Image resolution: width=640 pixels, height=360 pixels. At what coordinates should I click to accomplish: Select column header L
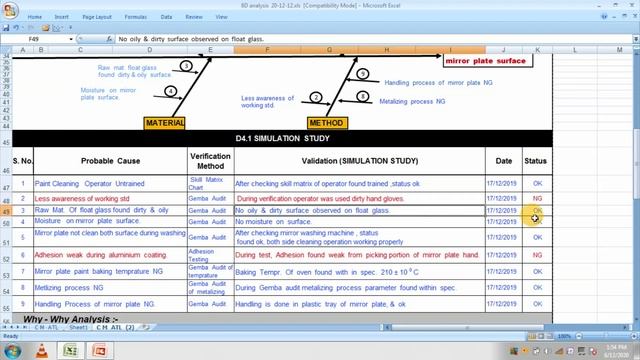click(575, 50)
